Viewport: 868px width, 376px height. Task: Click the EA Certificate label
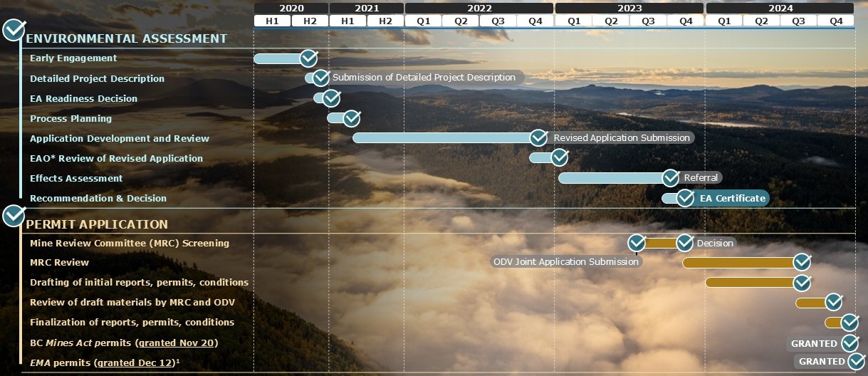pyautogui.click(x=732, y=198)
